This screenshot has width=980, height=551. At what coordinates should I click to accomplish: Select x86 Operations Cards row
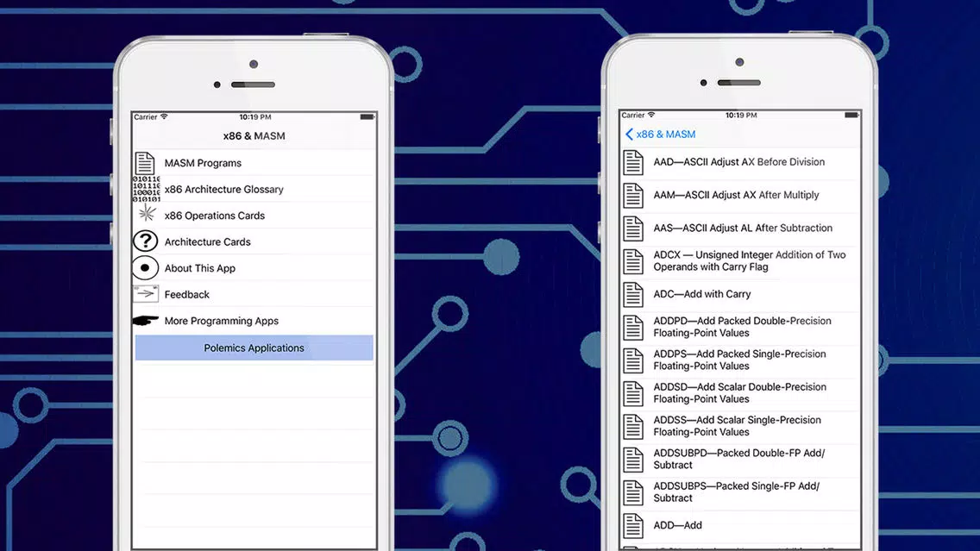[x=254, y=216]
